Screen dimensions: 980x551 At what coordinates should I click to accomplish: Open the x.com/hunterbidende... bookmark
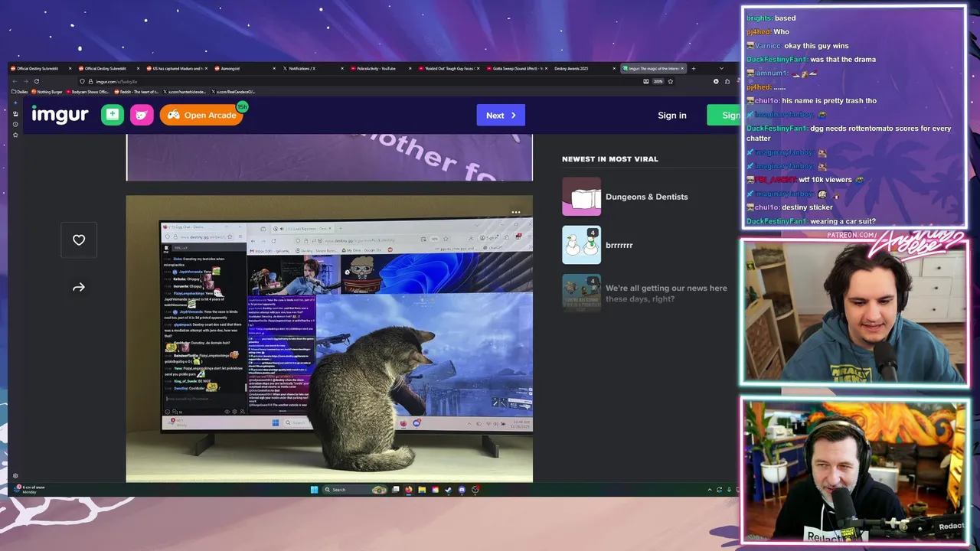185,92
